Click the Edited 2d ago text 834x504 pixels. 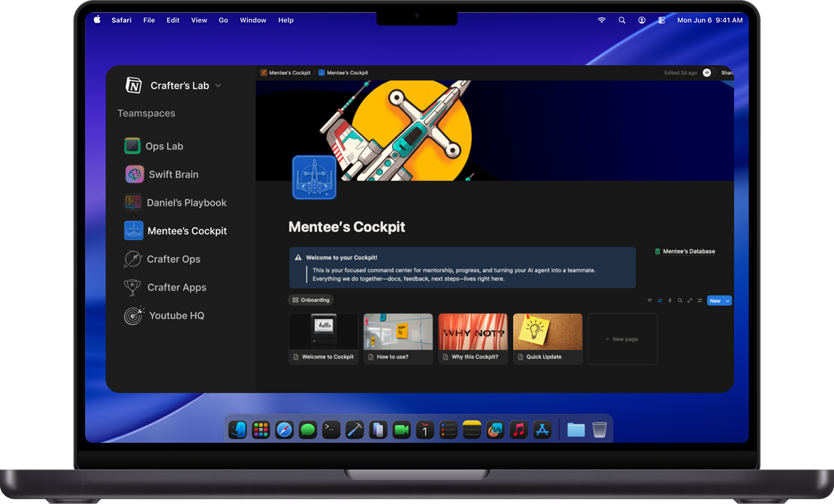[x=680, y=73]
